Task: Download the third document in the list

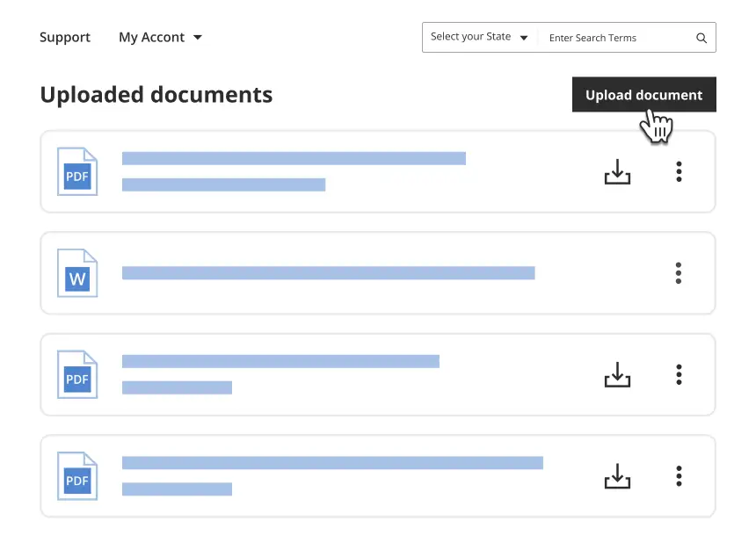Action: tap(617, 375)
